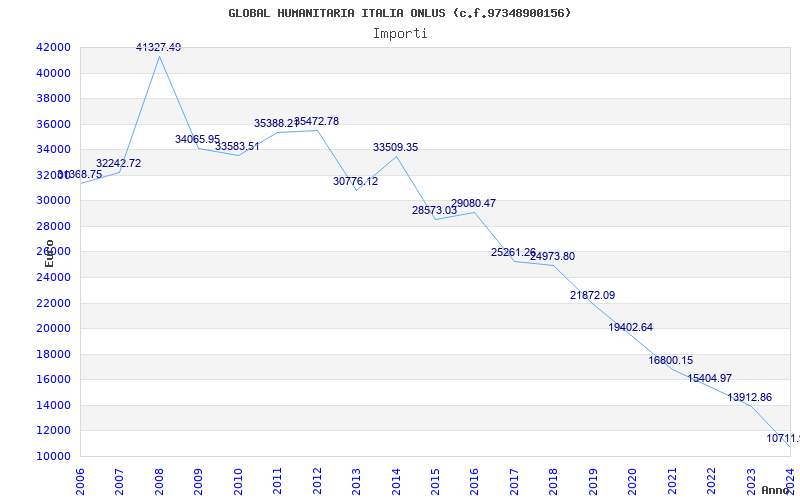800x500 pixels.
Task: Click the 2012 x-axis year label
Action: (317, 481)
